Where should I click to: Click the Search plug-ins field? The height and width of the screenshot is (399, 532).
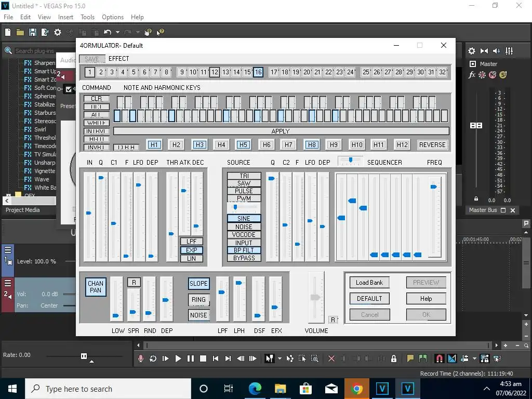pos(35,51)
